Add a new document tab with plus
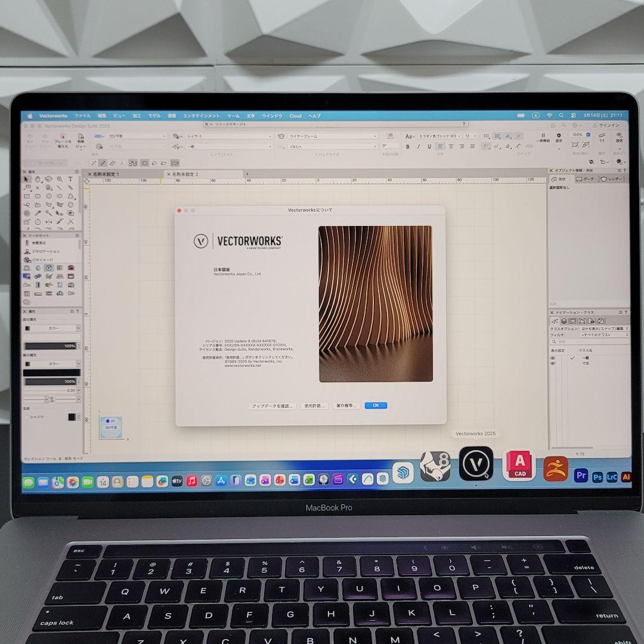The height and width of the screenshot is (644, 644). click(247, 174)
